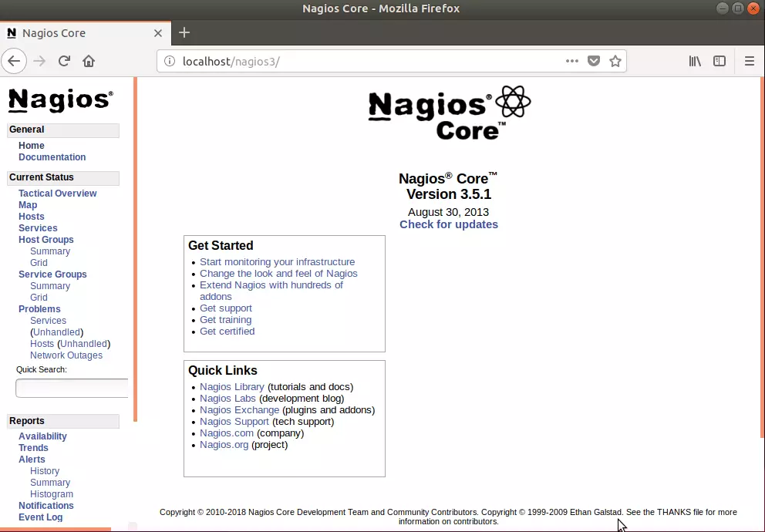This screenshot has width=765, height=532.
Task: Open the Problems link
Action: click(x=39, y=309)
